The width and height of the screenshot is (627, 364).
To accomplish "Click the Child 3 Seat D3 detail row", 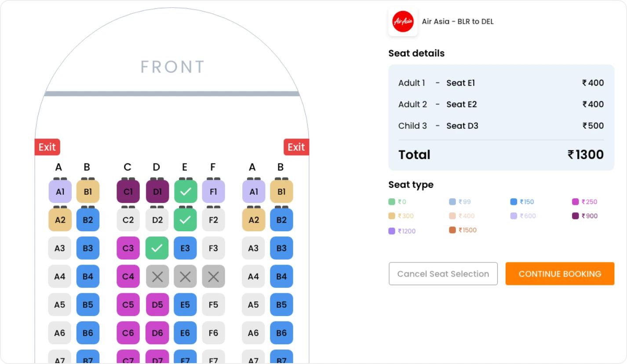I will (501, 126).
